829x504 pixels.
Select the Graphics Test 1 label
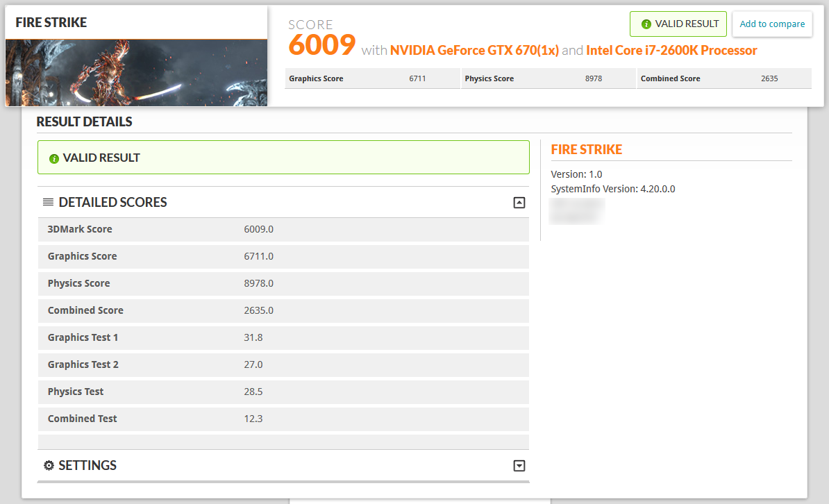(x=83, y=337)
